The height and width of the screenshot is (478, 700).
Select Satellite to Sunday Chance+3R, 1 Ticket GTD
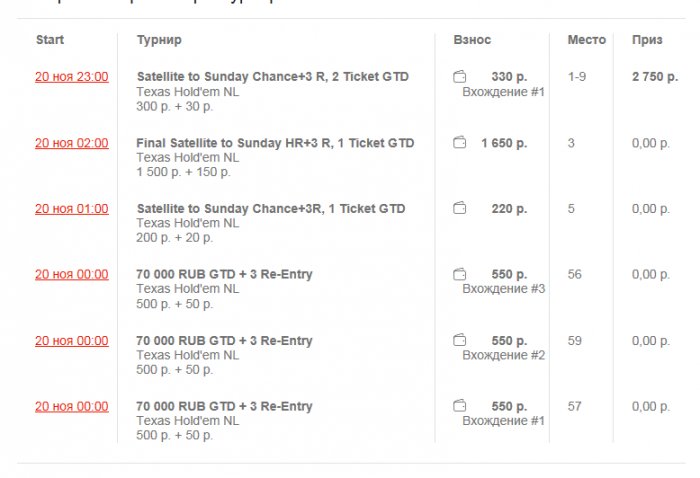(x=271, y=209)
